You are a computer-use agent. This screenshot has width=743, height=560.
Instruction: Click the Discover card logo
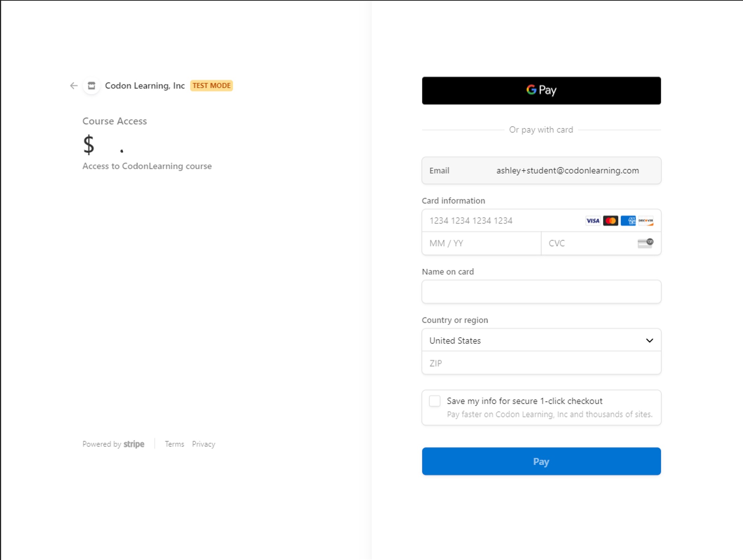pos(646,221)
